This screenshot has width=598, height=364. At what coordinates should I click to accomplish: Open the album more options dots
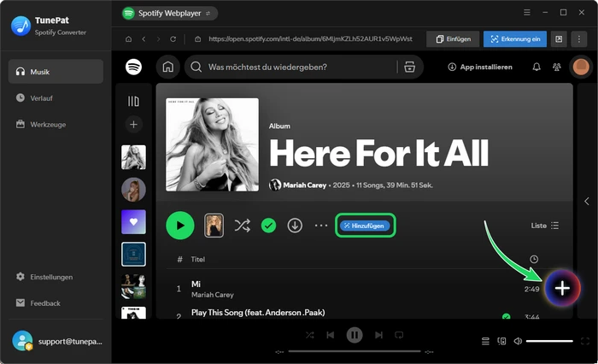(x=321, y=226)
